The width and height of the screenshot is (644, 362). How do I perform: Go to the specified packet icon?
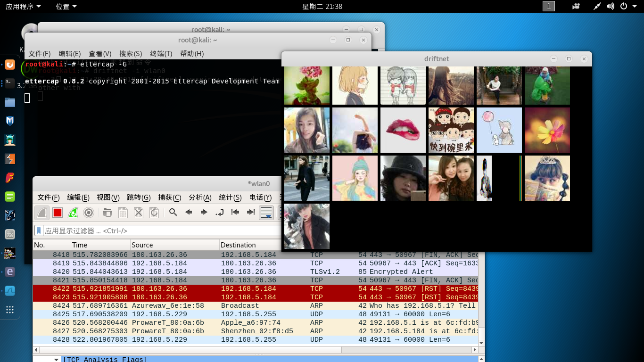[219, 213]
